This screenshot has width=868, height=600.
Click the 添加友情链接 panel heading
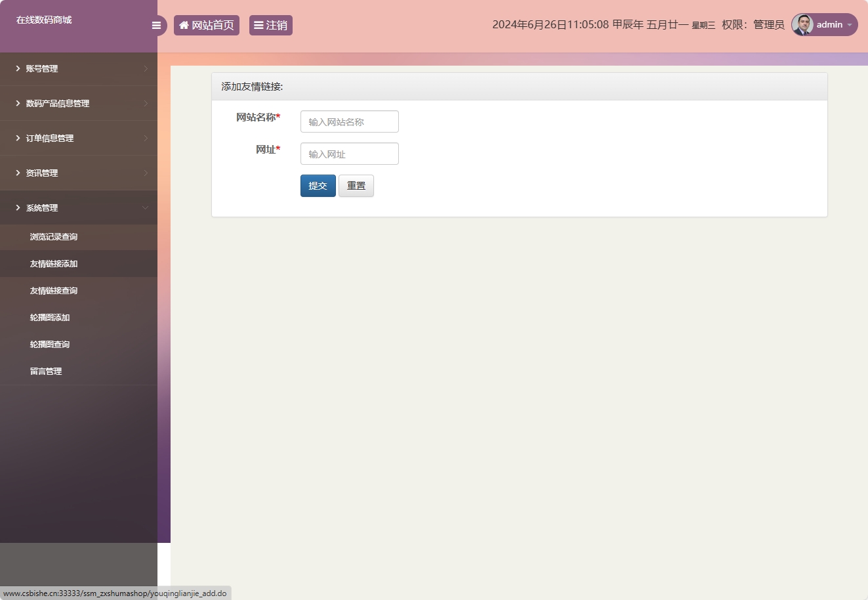point(252,87)
